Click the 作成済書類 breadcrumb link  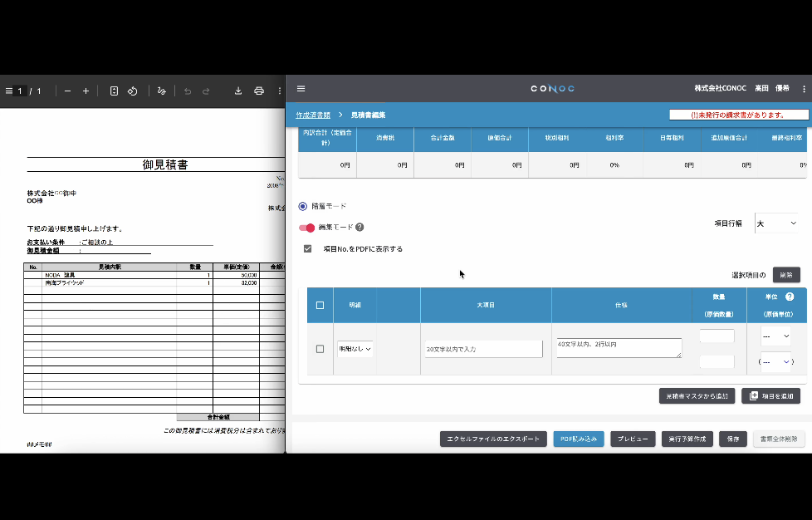[313, 115]
